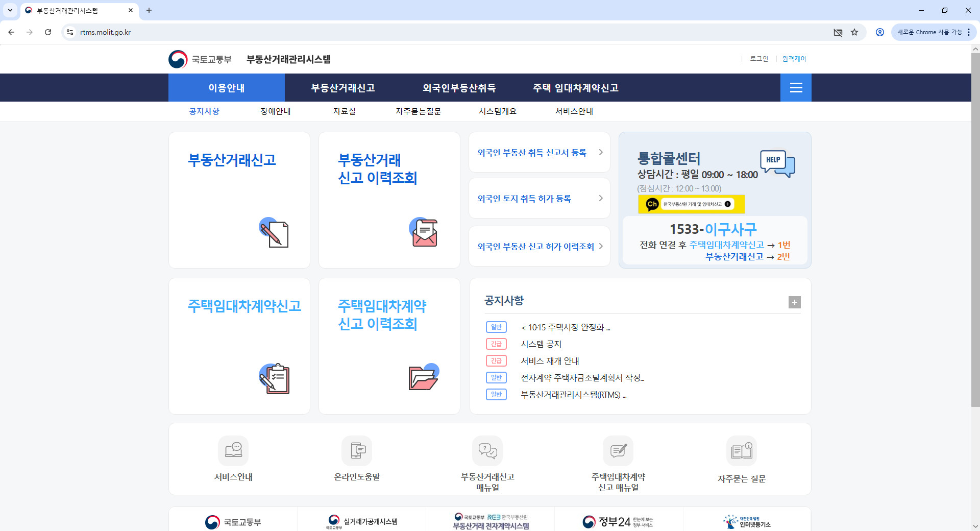The width and height of the screenshot is (980, 531).
Task: Open the Chrome profile icon
Action: pyautogui.click(x=880, y=32)
